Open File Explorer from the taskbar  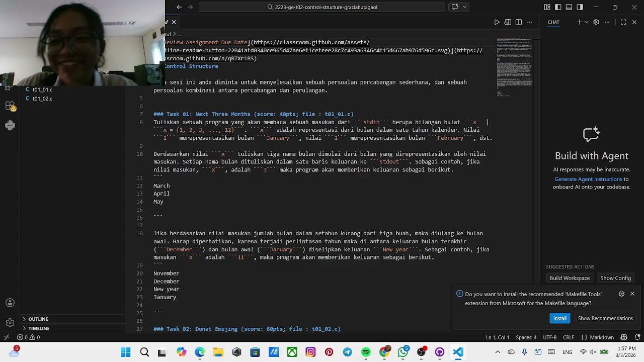218,352
